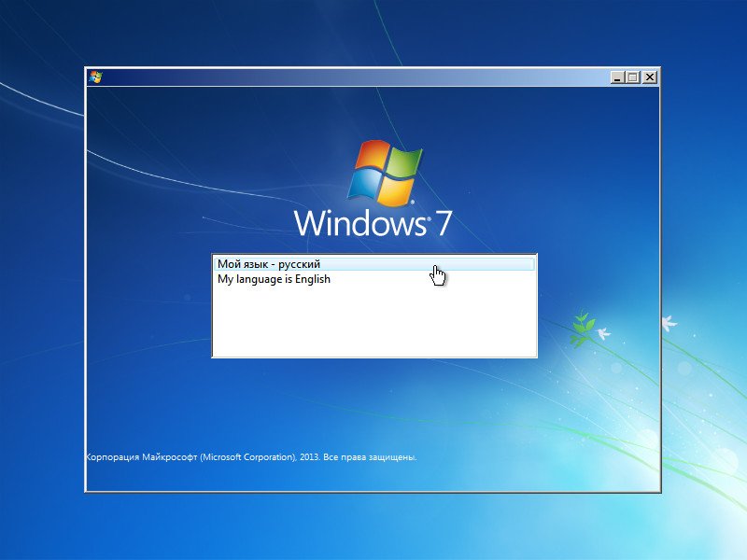Click the empty title bar of the setup window
747x560 pixels.
click(x=353, y=77)
